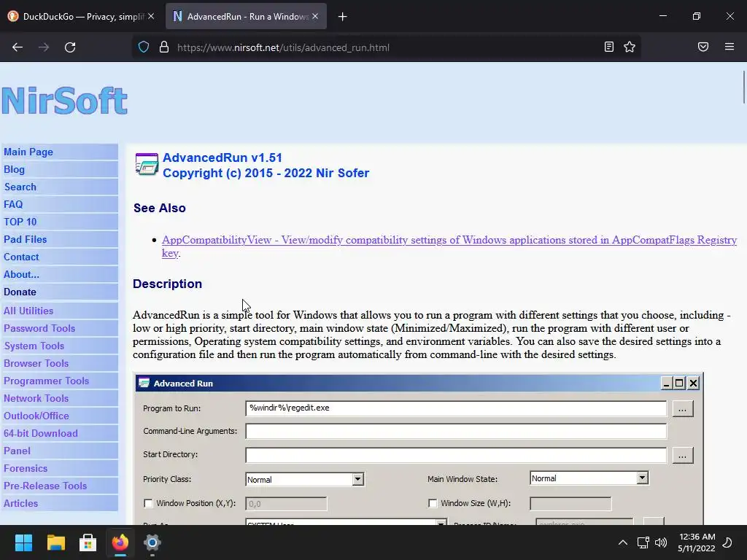Open Network Tools category
Screen dimensions: 747x560
point(36,399)
